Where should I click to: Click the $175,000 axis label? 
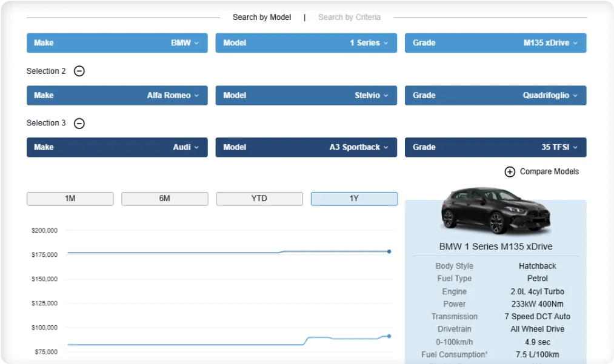tap(44, 255)
